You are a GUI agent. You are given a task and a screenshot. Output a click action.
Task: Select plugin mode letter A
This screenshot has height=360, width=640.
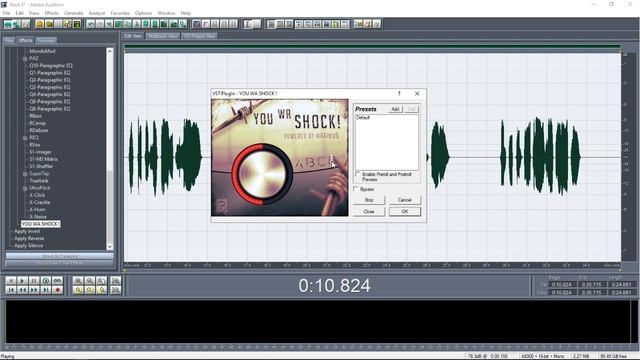click(299, 164)
